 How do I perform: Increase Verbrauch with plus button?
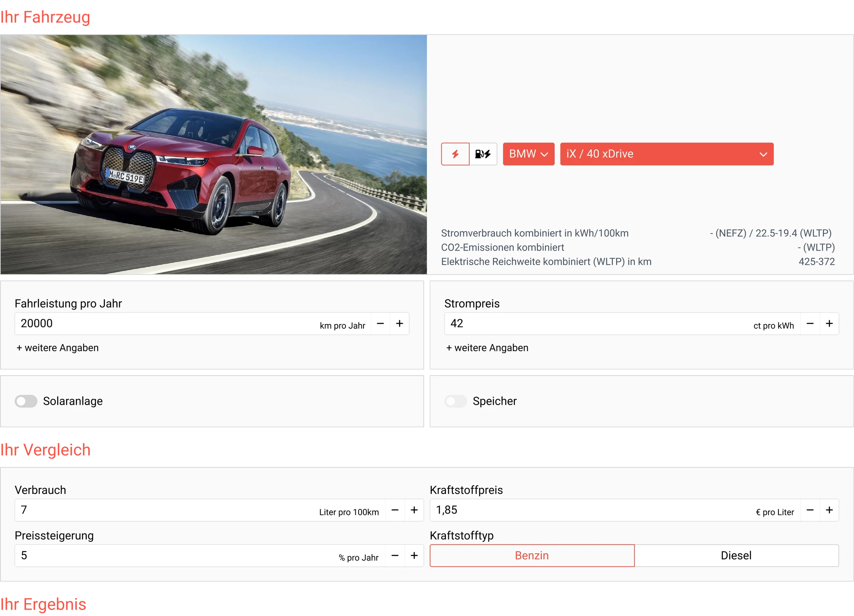coord(414,510)
